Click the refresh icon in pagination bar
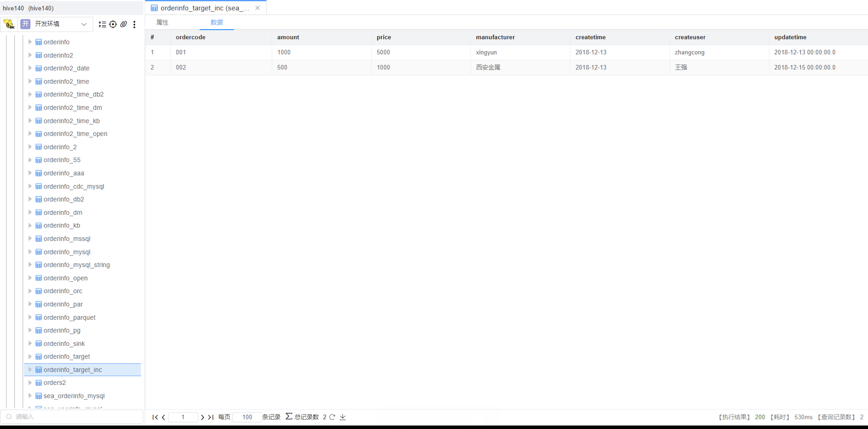Screen dimensions: 868x429 332,417
